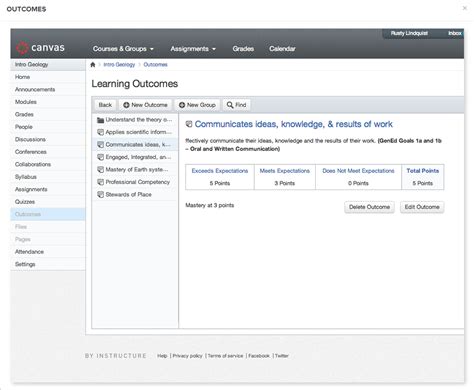Select the Professional Competency outcome
This screenshot has width=474, height=390.
(135, 182)
